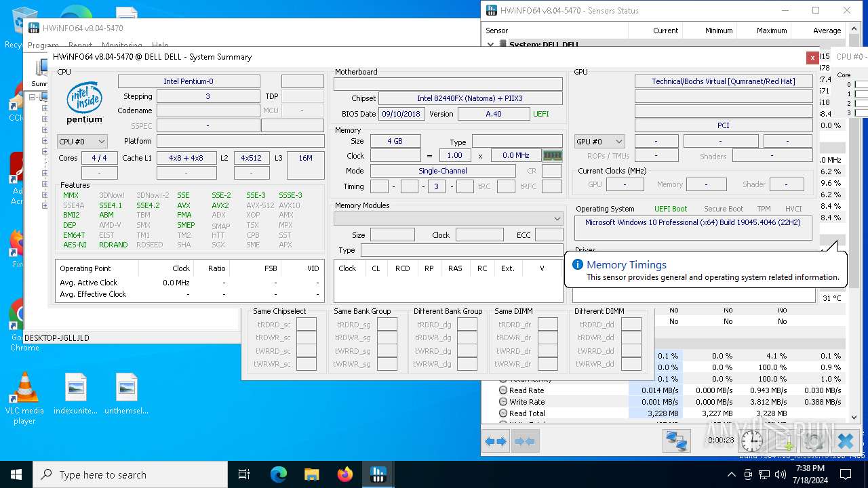
Task: Click the UEFI Boot label
Action: click(x=671, y=209)
